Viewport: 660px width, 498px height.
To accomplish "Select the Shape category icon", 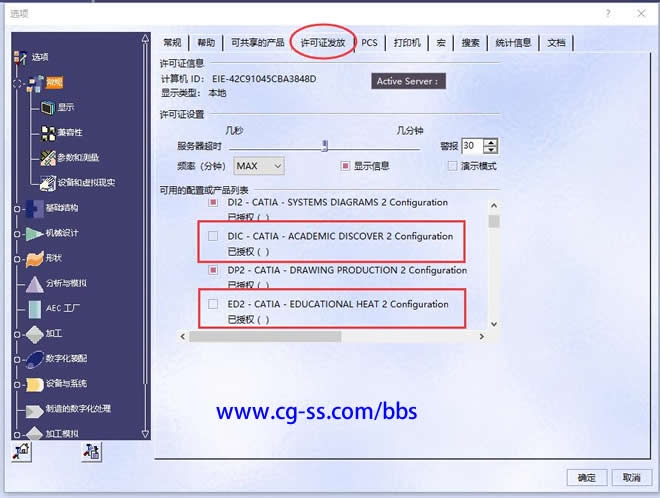I will 35,258.
